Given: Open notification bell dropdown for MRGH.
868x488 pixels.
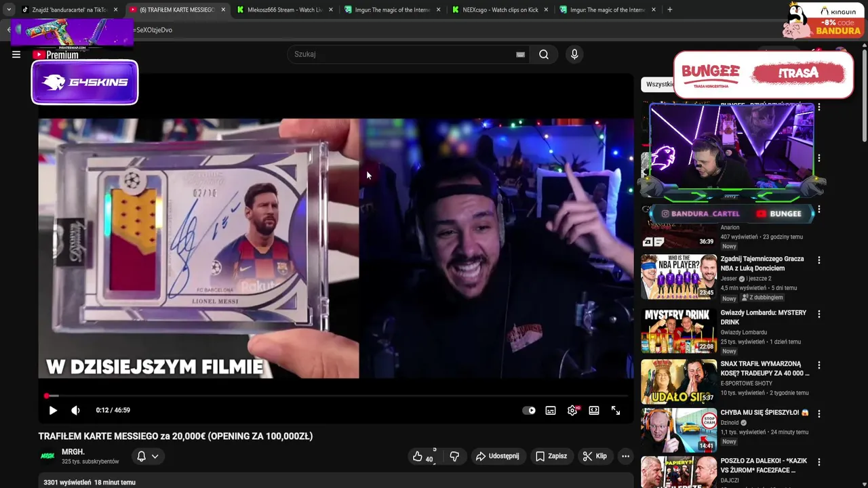Looking at the screenshot, I should 147,456.
